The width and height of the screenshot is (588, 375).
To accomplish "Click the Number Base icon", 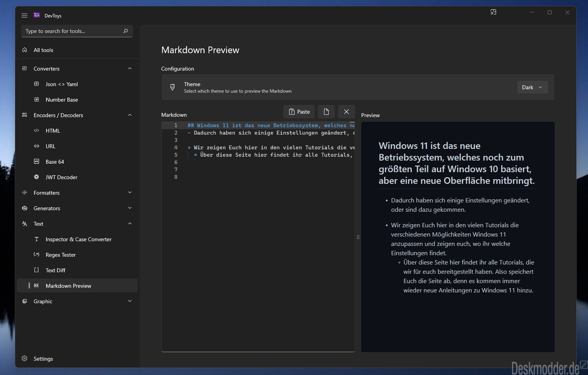I will pos(36,100).
